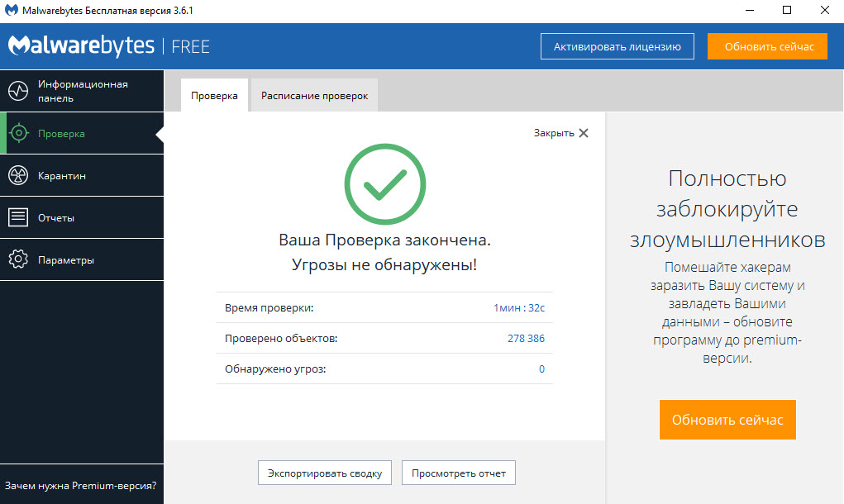Viewport: 844px width, 504px height.
Task: Open Зачем нужна Premium-версия link
Action: (x=81, y=486)
